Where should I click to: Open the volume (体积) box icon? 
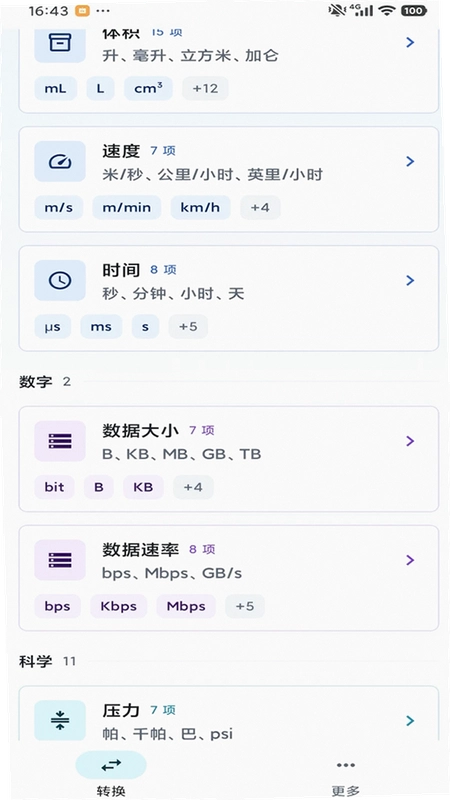(x=60, y=43)
